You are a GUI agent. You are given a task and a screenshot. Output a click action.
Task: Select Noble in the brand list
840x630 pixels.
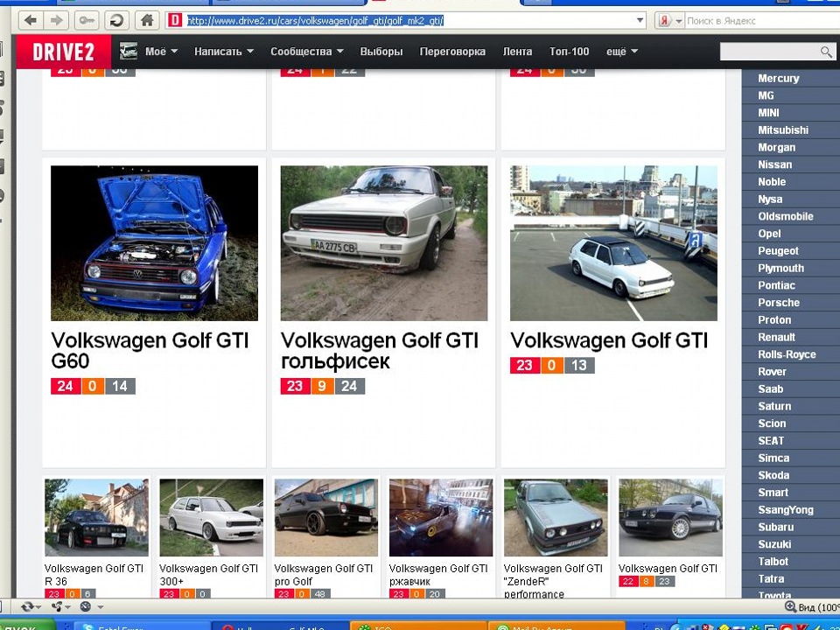(x=772, y=182)
